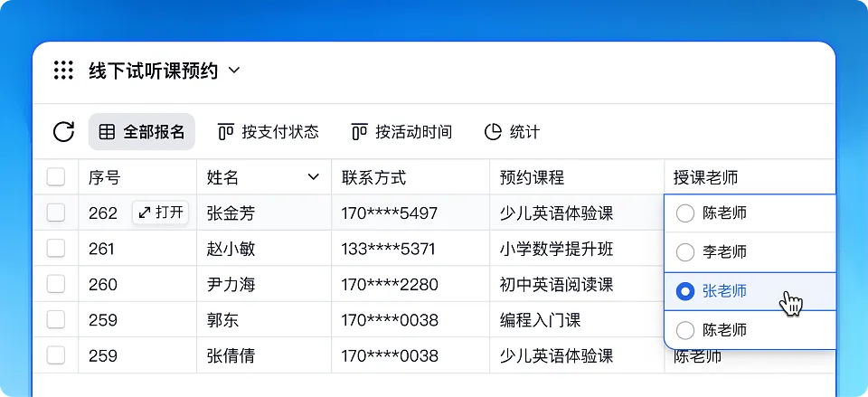Click the kanban icon beside 按支付状态

[226, 132]
